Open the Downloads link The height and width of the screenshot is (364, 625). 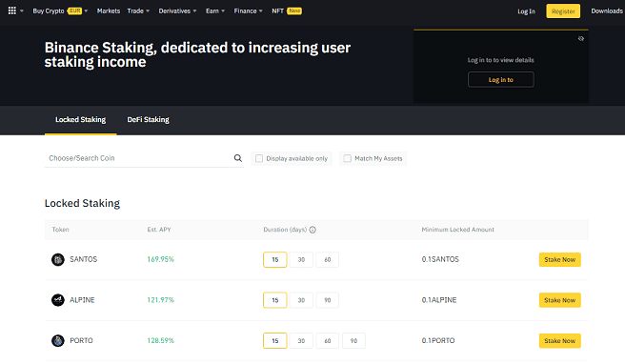tap(607, 11)
